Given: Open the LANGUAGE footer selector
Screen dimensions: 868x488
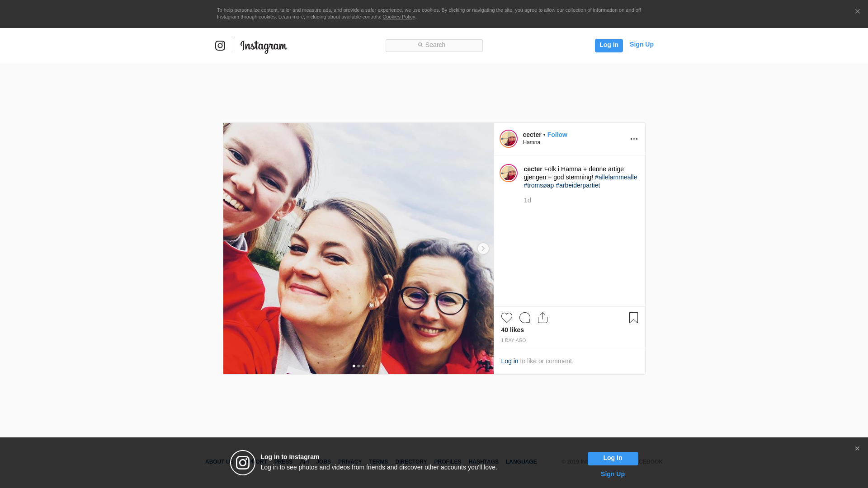Looking at the screenshot, I should click(521, 462).
